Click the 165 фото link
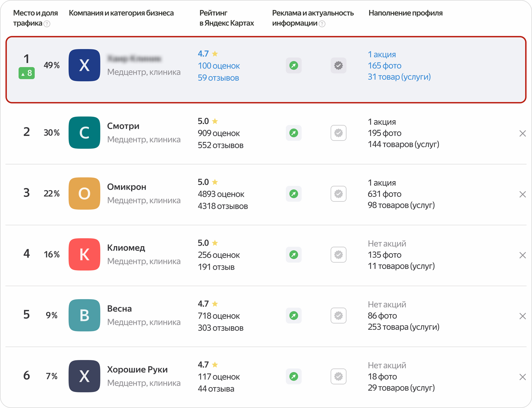Viewport: 532px width, 408px height. tap(384, 66)
